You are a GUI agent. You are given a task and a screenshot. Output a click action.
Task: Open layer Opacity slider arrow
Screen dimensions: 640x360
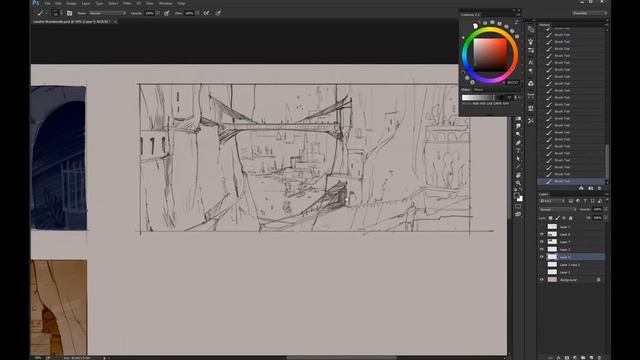[x=605, y=209]
